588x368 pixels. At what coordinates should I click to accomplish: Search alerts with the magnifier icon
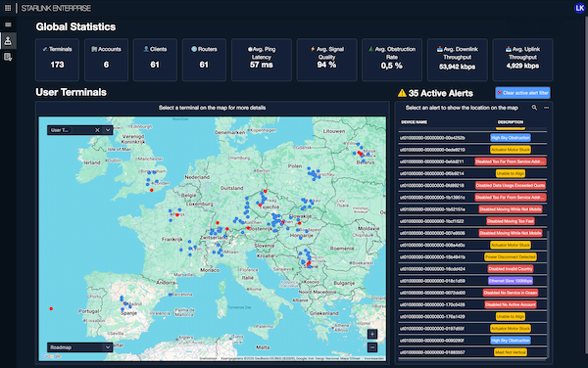[534, 108]
